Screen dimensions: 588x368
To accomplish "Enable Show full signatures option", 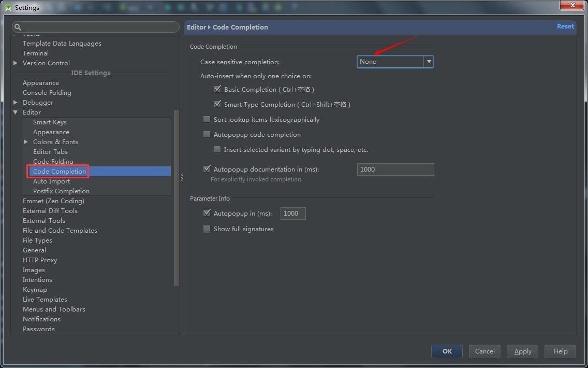I will click(x=207, y=229).
